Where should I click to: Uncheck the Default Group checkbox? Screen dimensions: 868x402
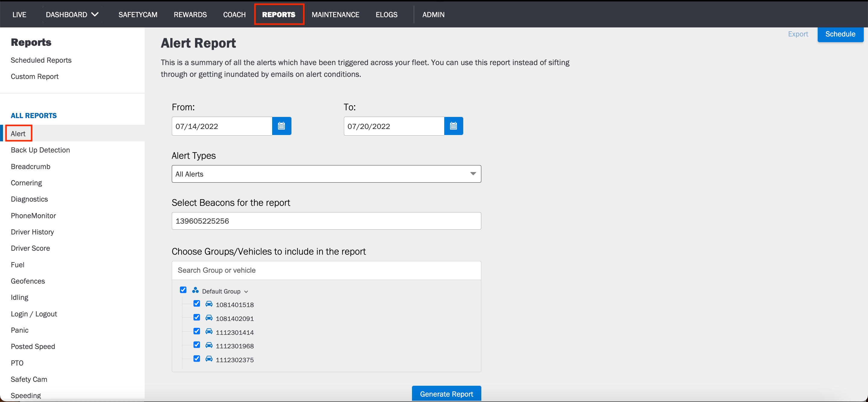click(183, 290)
